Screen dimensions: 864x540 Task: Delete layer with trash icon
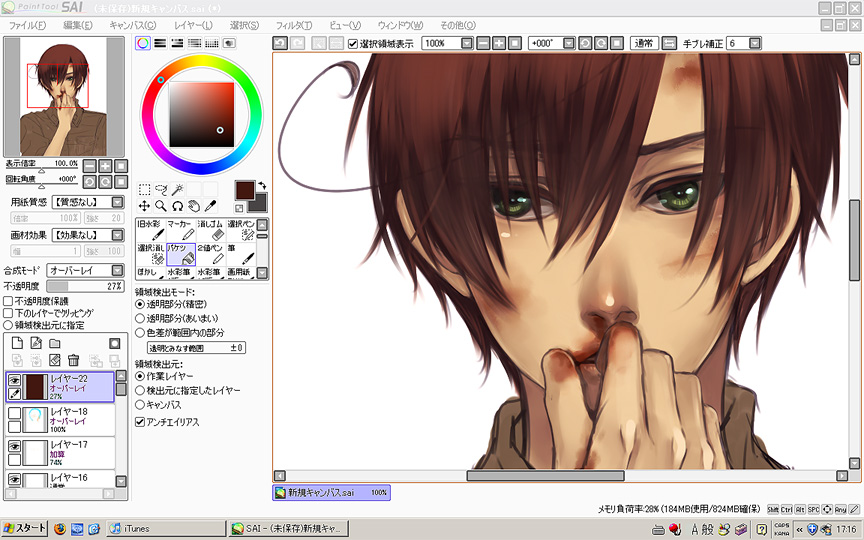coord(73,360)
